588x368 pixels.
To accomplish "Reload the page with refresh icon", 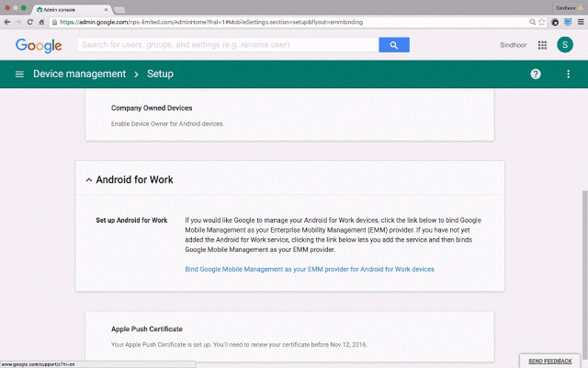I will (30, 22).
